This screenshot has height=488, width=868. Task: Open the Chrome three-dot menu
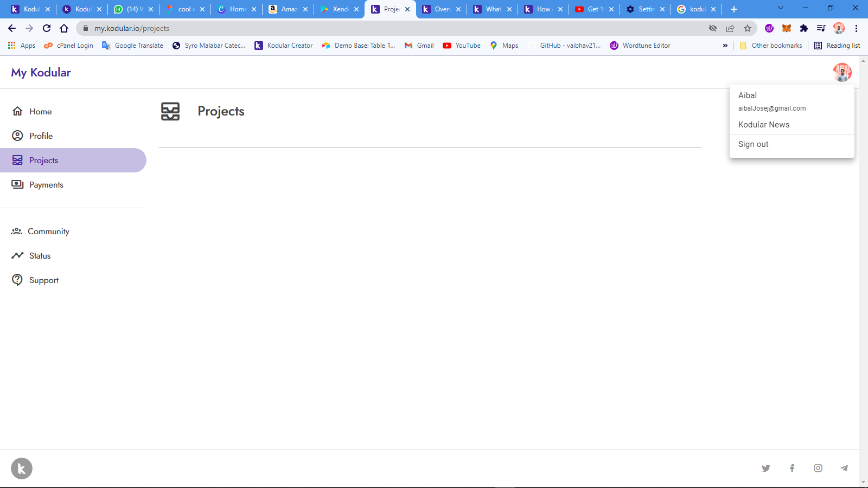[x=856, y=28]
